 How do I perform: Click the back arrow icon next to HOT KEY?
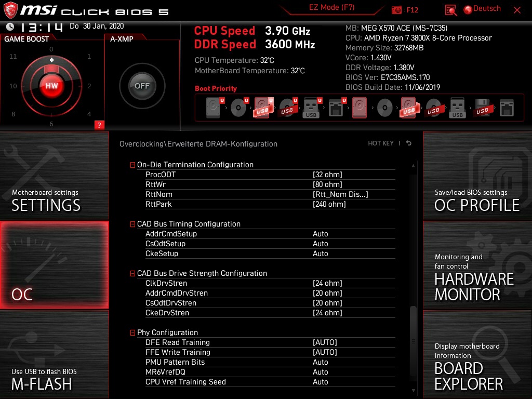tap(408, 143)
